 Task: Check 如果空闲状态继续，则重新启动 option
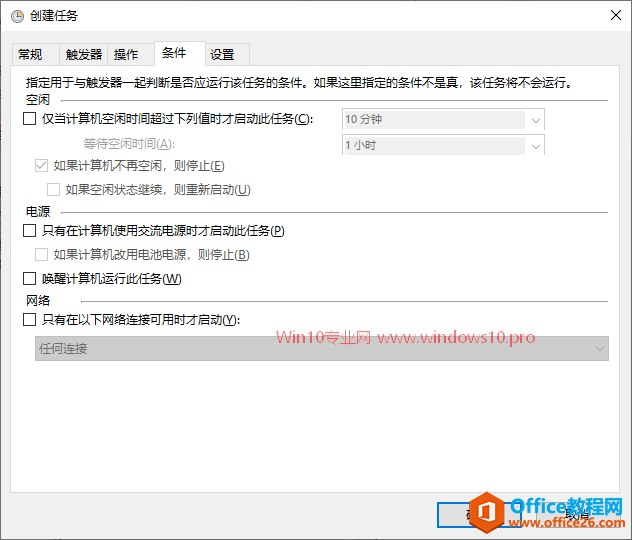pos(54,189)
